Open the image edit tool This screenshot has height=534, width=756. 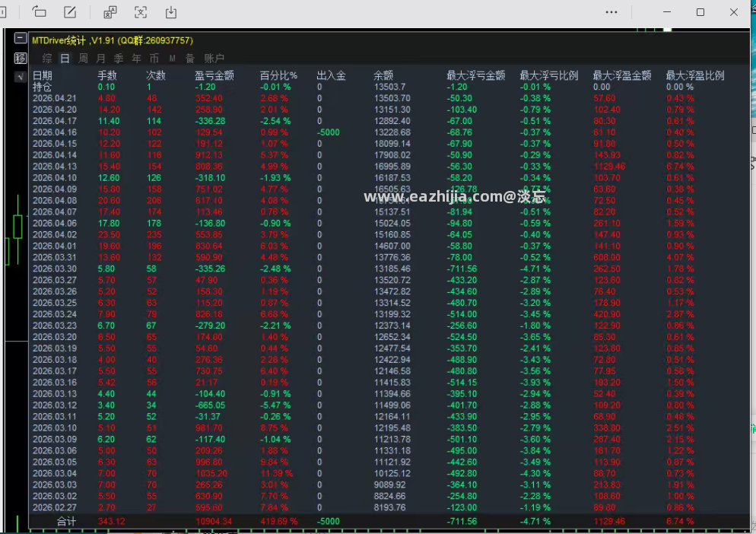71,12
